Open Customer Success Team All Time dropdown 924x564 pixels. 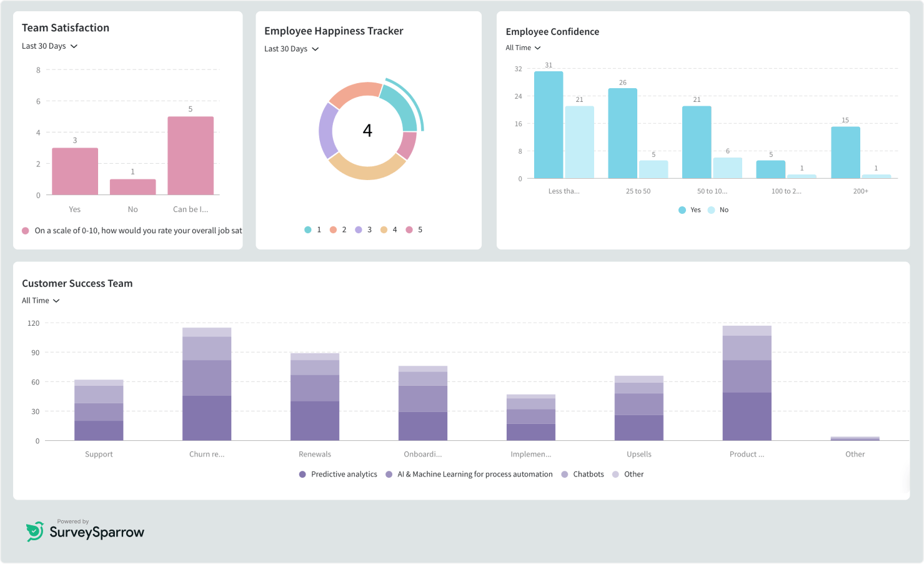[41, 301]
